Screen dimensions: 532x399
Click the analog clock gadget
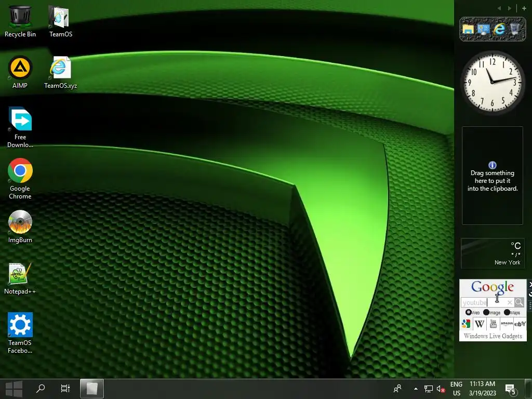[x=493, y=82]
